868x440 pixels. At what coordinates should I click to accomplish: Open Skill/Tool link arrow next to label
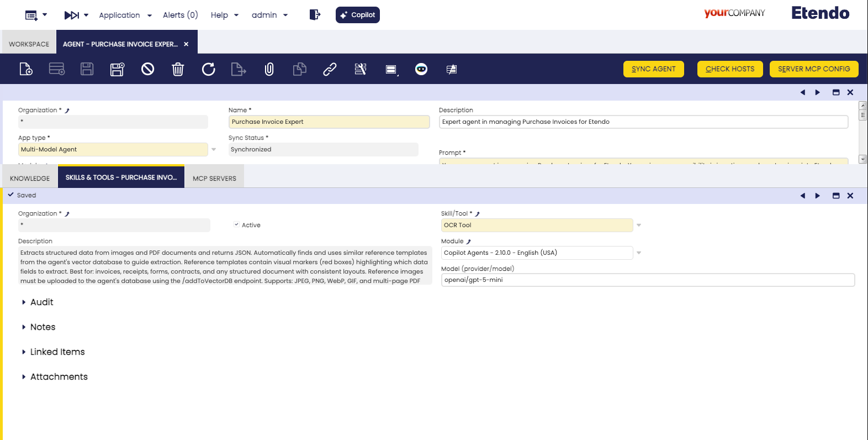coord(478,214)
